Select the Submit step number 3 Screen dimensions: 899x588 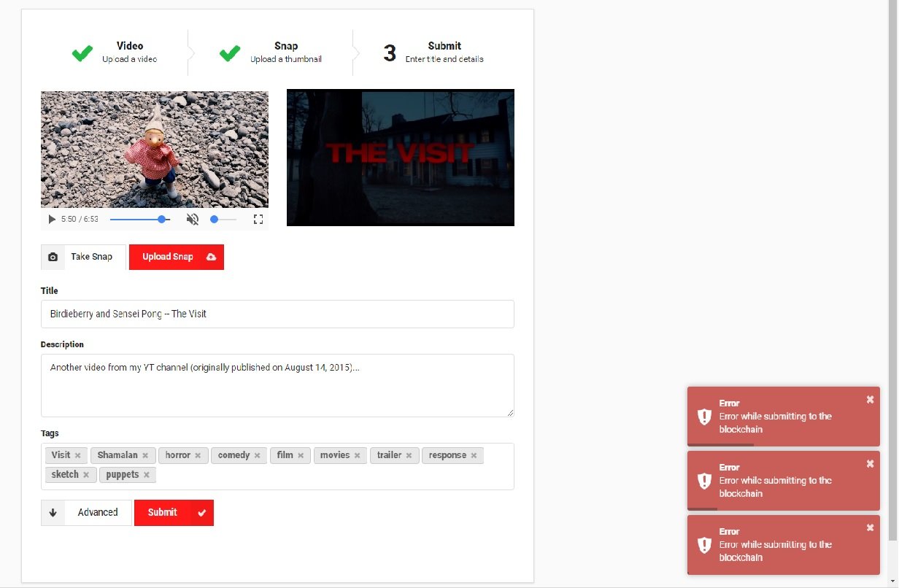point(433,53)
